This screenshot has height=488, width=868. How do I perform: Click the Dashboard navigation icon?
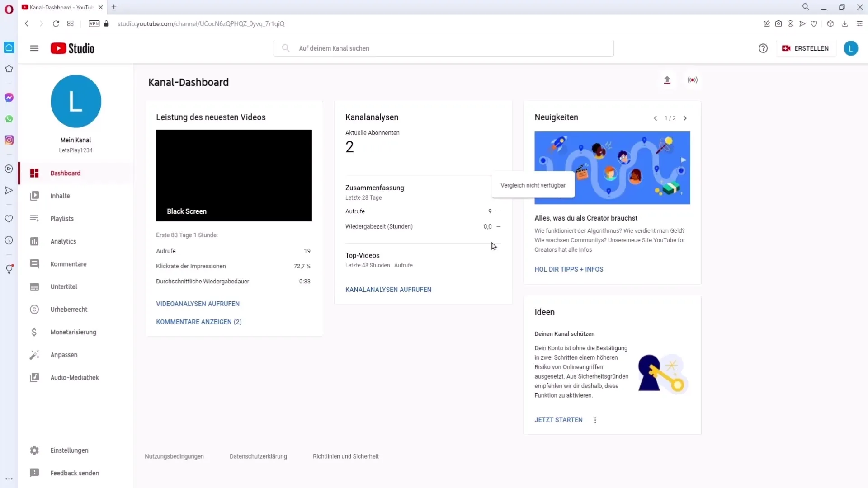point(34,173)
